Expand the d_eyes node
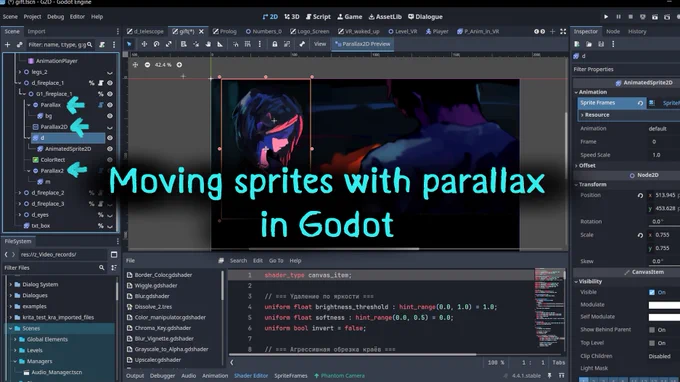 click(x=20, y=215)
